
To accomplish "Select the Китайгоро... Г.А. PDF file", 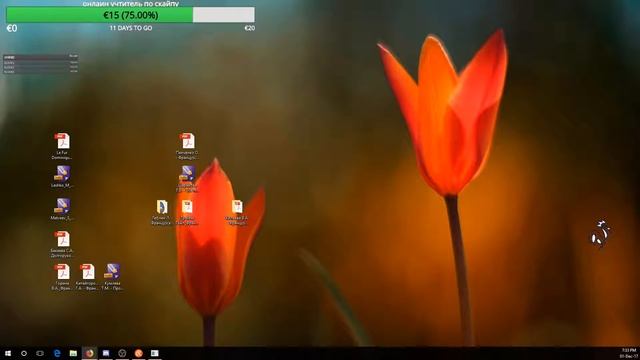I will click(87, 277).
